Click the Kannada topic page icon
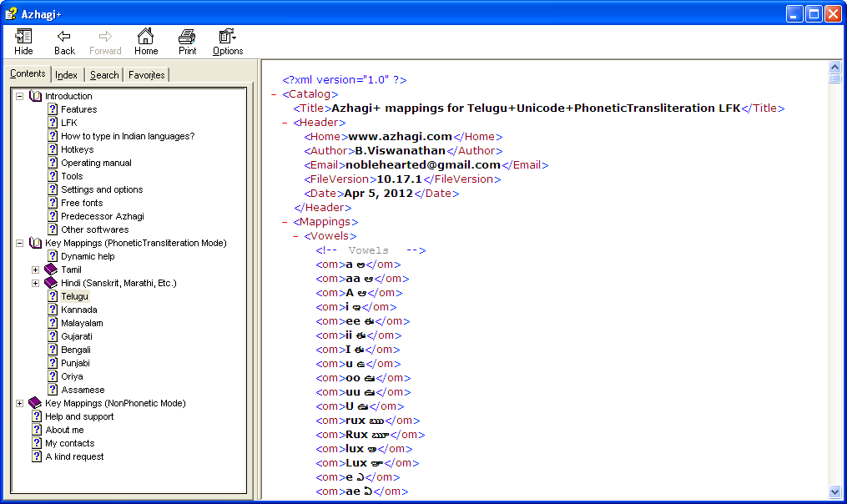The width and height of the screenshot is (847, 504). [x=53, y=310]
